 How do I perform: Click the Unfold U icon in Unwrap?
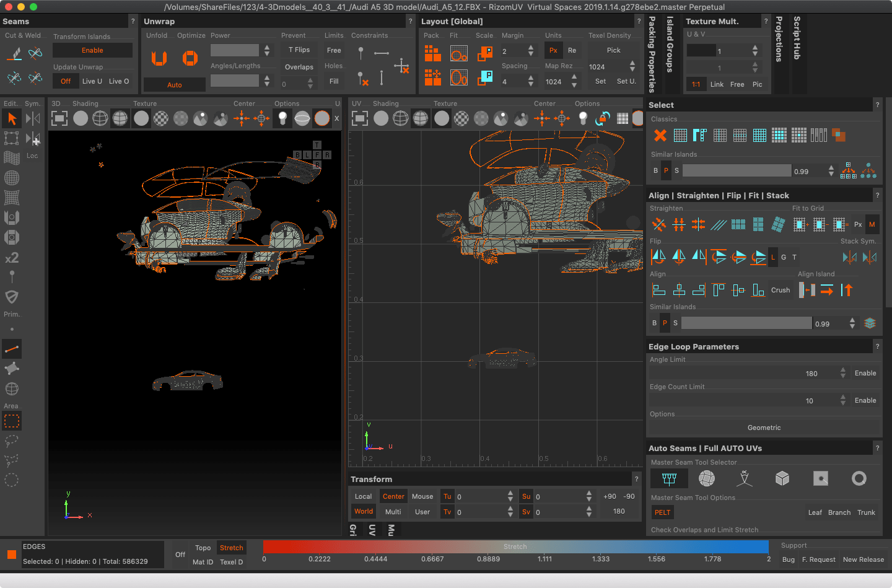159,58
